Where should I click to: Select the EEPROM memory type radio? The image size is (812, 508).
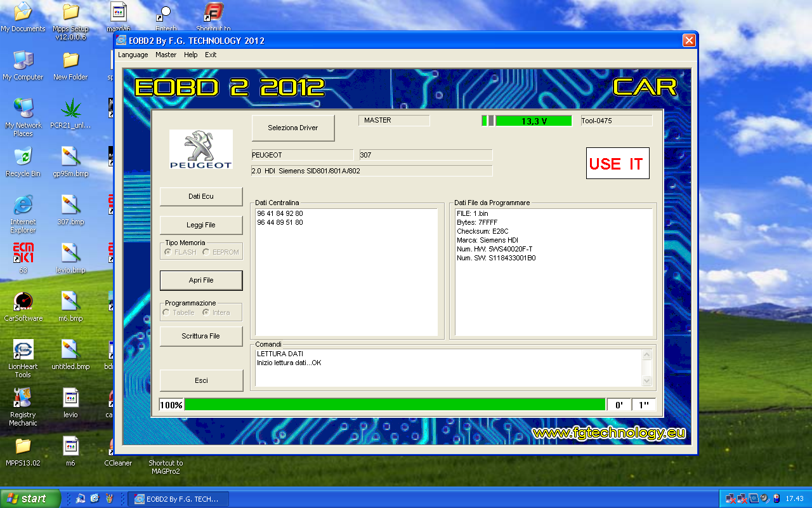pos(206,252)
